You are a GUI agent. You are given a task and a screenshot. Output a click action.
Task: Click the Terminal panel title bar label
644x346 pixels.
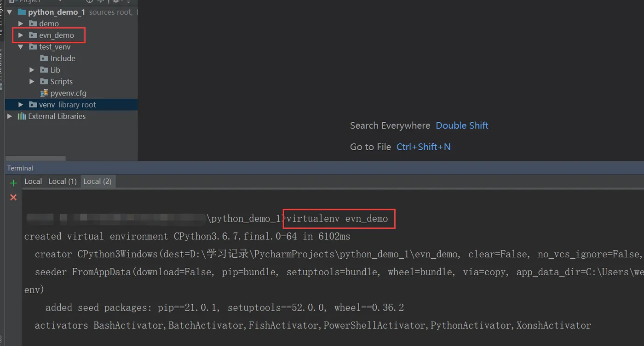tap(20, 168)
